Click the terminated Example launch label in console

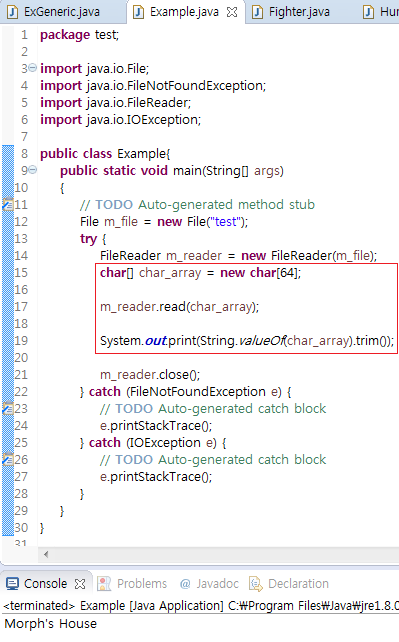click(201, 606)
